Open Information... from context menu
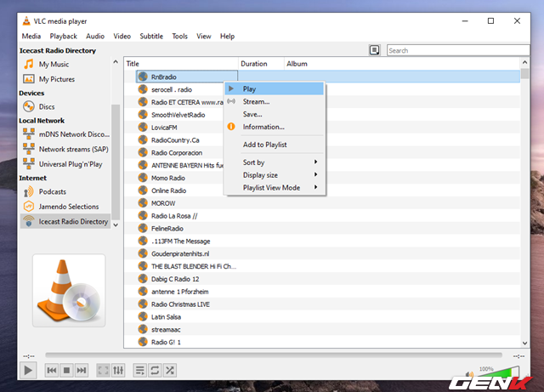The image size is (544, 392). pyautogui.click(x=275, y=127)
